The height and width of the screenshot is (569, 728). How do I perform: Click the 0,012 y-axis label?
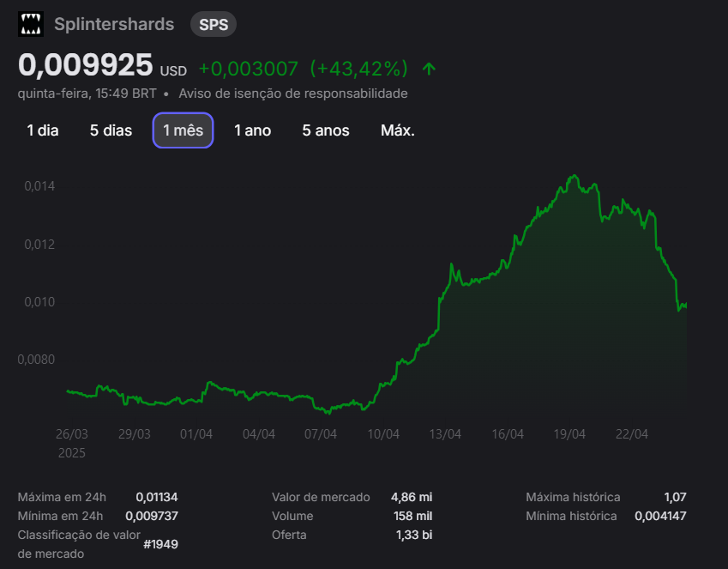point(39,244)
